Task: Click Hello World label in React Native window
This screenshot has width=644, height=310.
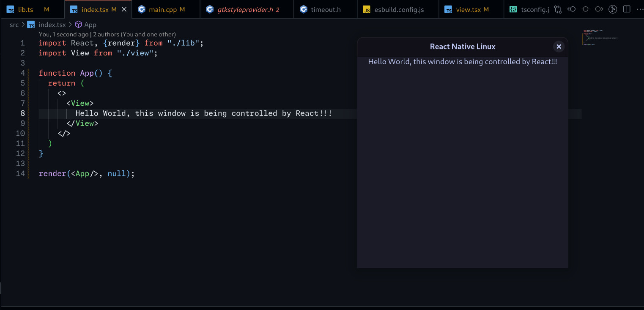Action: coord(463,62)
